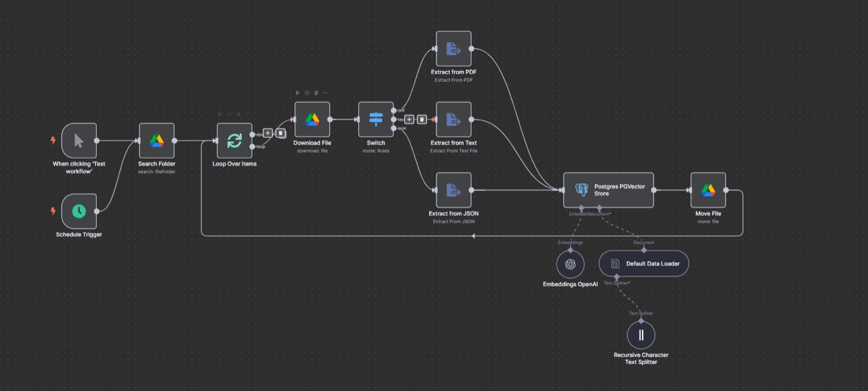Click 'When clicking Test workflow' label
Screen dimensions: 868x391
[x=79, y=168]
